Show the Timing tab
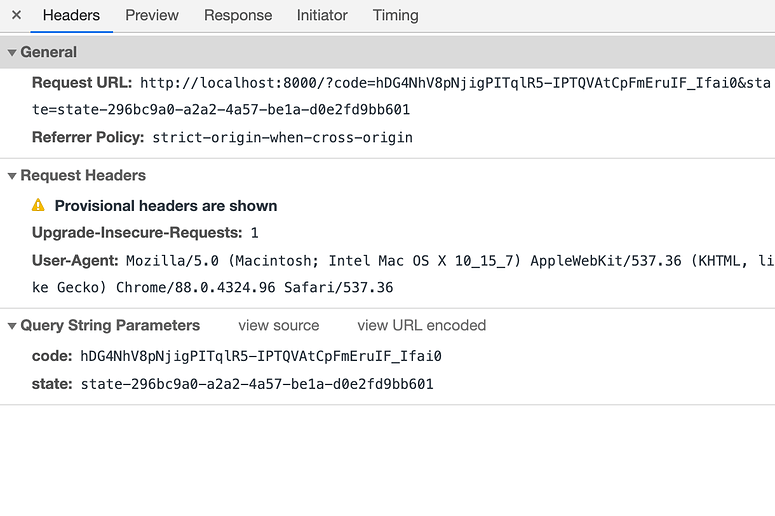Image resolution: width=775 pixels, height=516 pixels. coord(396,15)
